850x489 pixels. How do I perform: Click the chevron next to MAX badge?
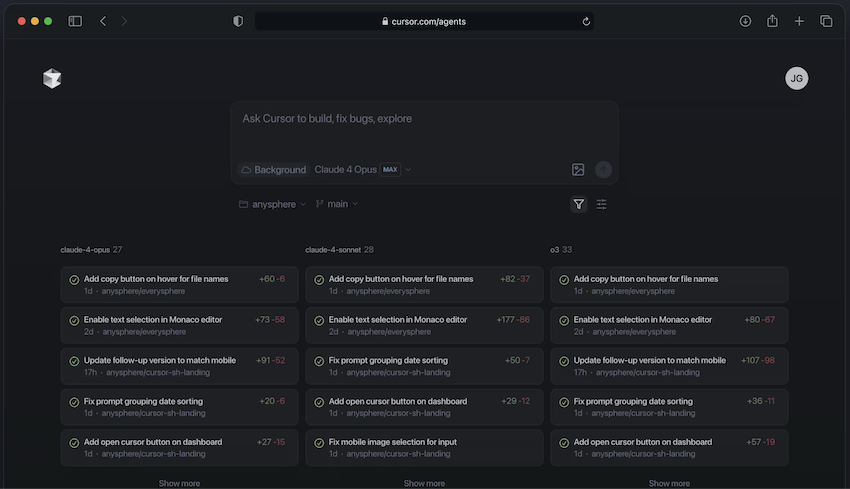[408, 170]
